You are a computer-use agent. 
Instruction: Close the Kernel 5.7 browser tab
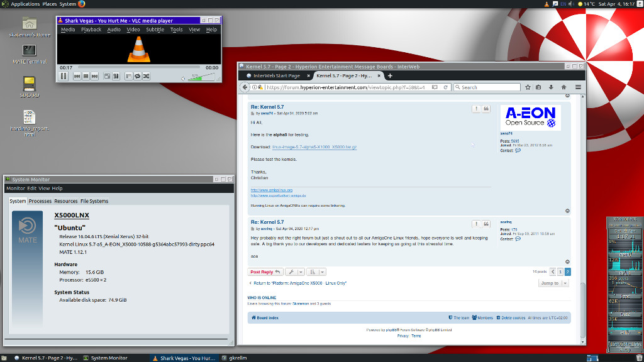coord(379,75)
